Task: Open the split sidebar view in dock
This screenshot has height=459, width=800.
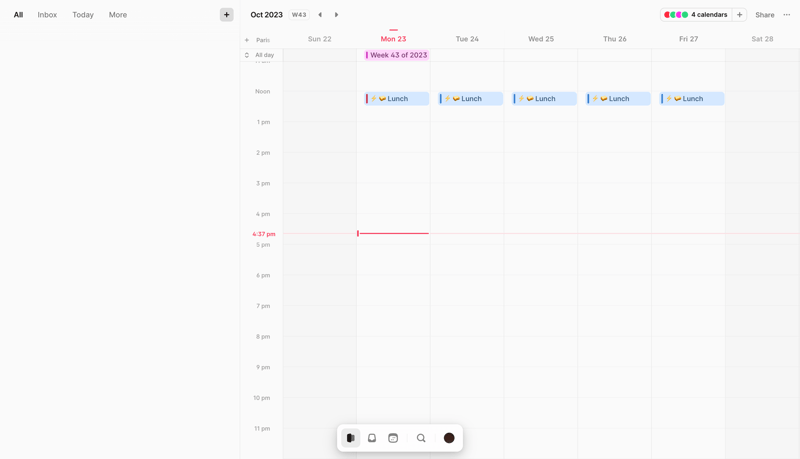Action: 351,438
